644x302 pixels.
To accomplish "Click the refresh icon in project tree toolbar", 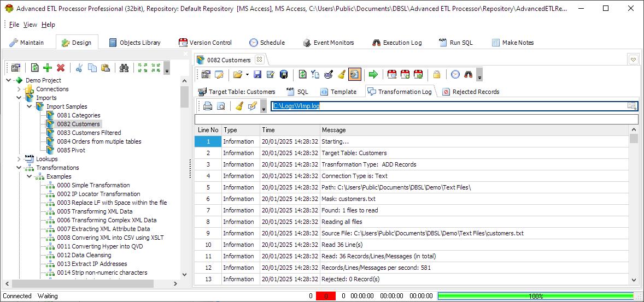I will click(x=35, y=68).
